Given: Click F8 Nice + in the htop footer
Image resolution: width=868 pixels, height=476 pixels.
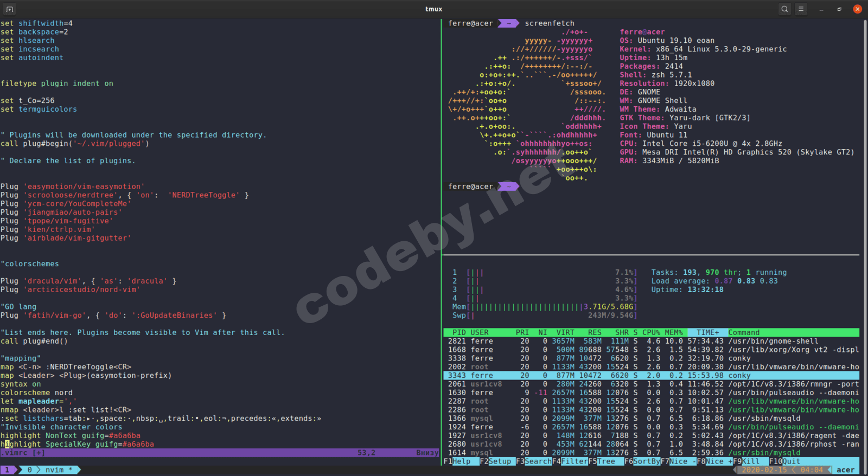Looking at the screenshot, I should click(715, 461).
